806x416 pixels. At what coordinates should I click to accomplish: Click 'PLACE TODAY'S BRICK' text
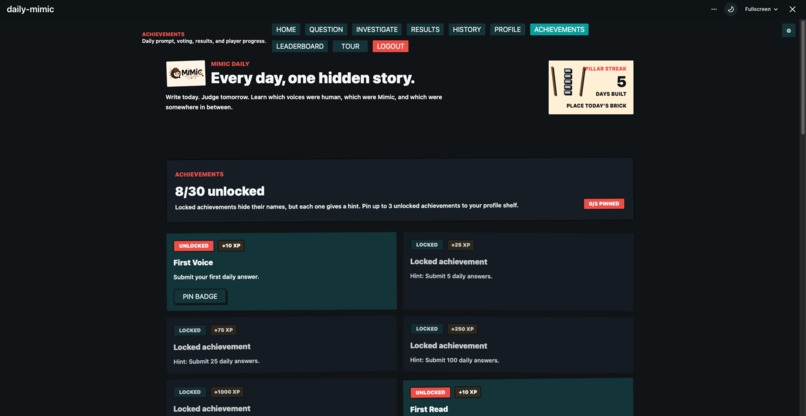(x=596, y=106)
